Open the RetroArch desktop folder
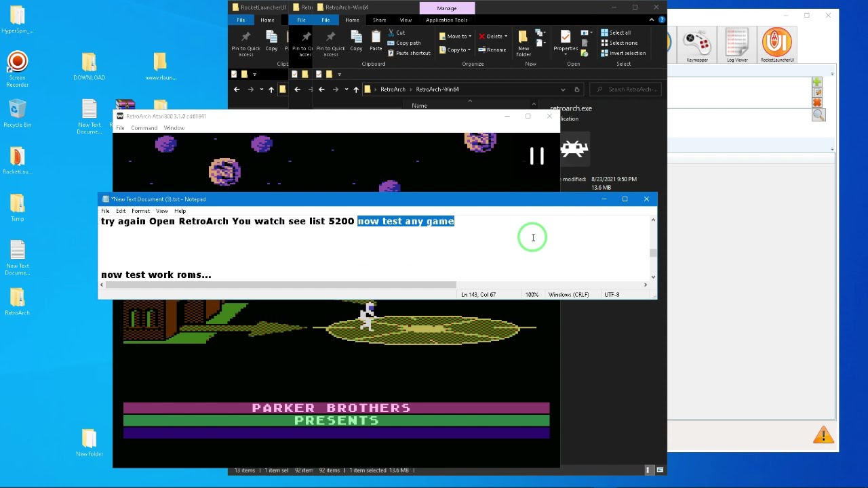This screenshot has height=488, width=868. tap(18, 302)
